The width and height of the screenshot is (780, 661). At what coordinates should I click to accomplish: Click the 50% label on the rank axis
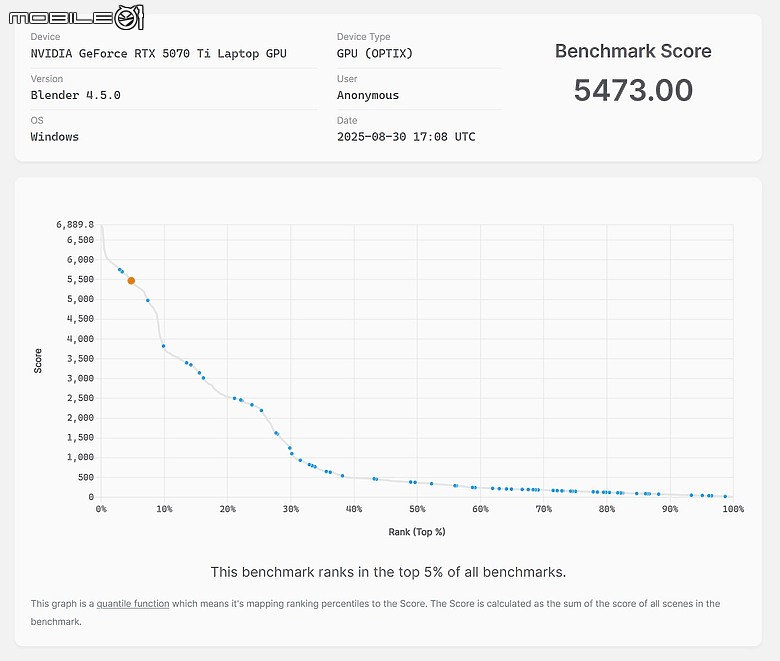point(417,509)
